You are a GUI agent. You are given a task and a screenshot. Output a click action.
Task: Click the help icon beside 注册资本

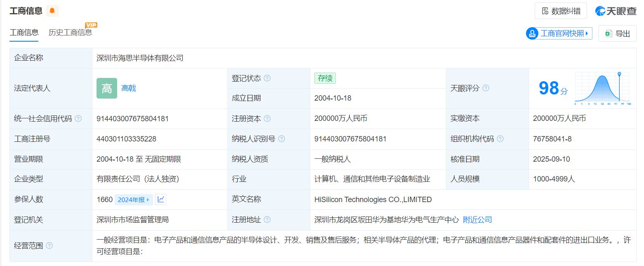tap(268, 118)
